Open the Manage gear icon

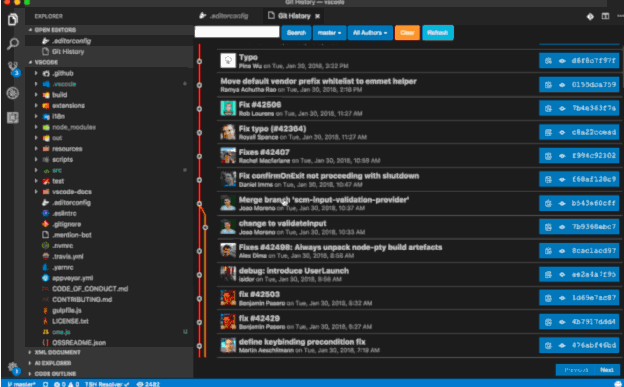click(x=13, y=368)
